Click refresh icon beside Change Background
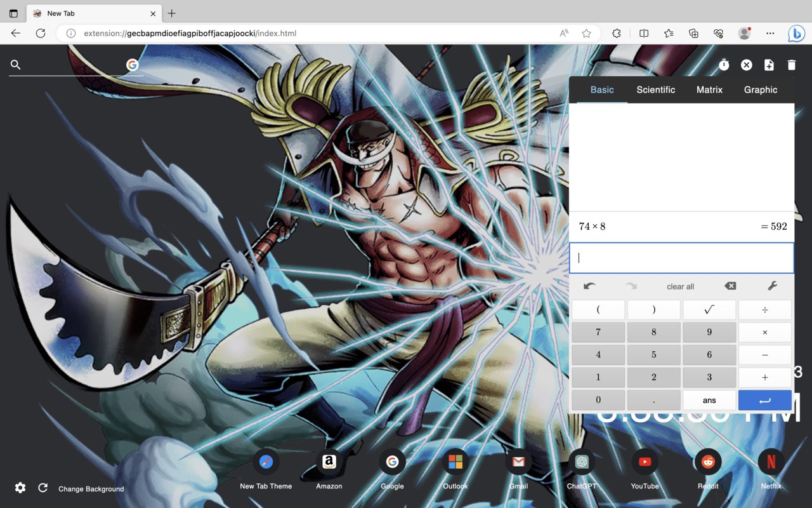Screen dimensions: 812x508 [x=43, y=488]
